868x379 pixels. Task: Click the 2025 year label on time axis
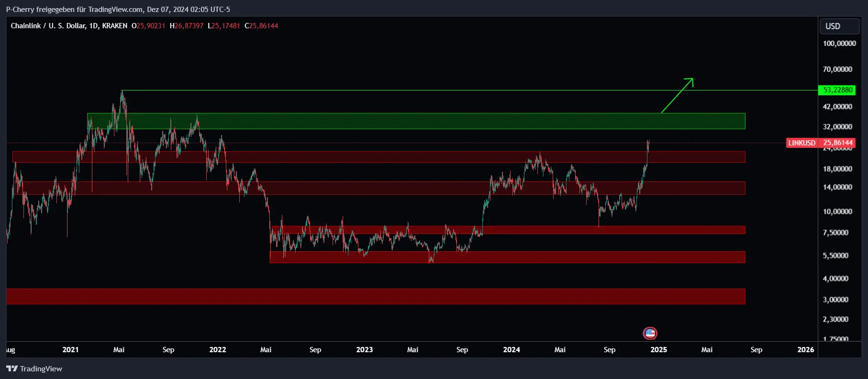click(659, 350)
